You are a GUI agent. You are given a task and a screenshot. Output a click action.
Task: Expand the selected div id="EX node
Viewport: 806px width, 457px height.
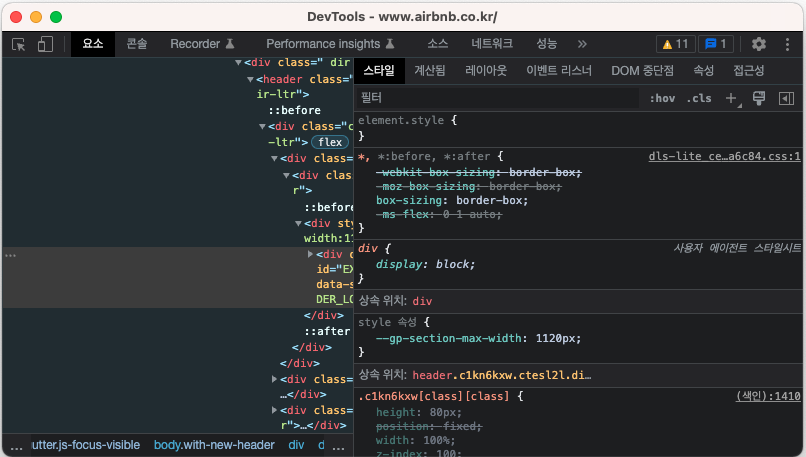point(310,254)
